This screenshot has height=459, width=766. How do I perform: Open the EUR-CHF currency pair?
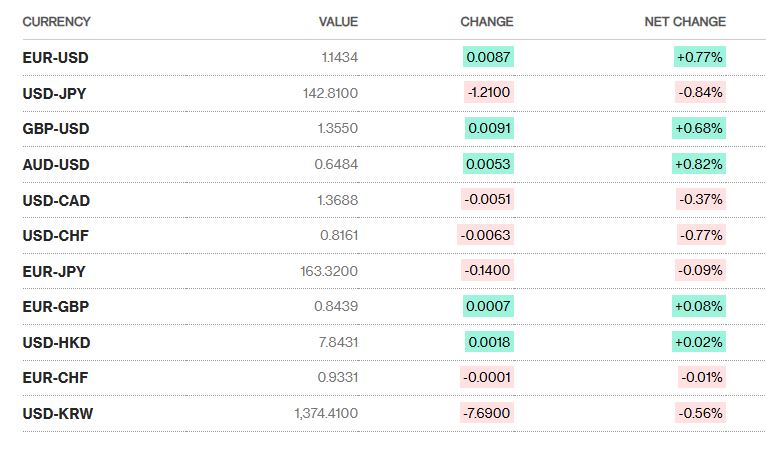(x=55, y=378)
